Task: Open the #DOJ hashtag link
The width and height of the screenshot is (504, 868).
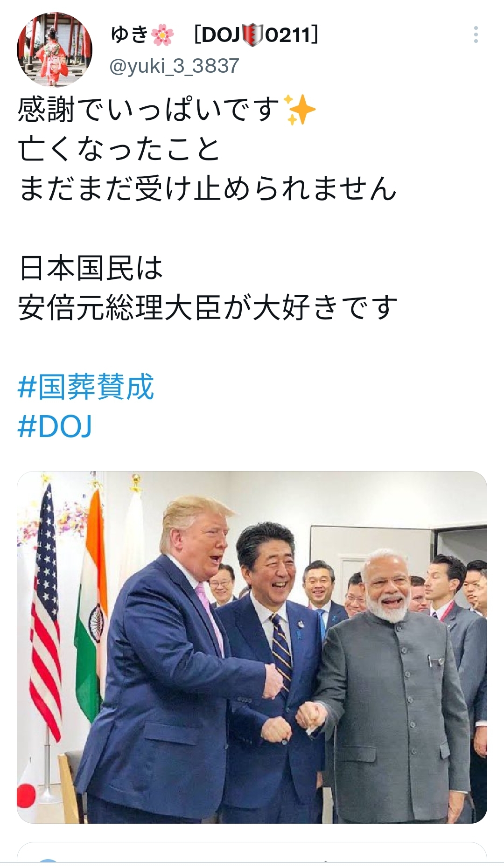Action: tap(55, 426)
